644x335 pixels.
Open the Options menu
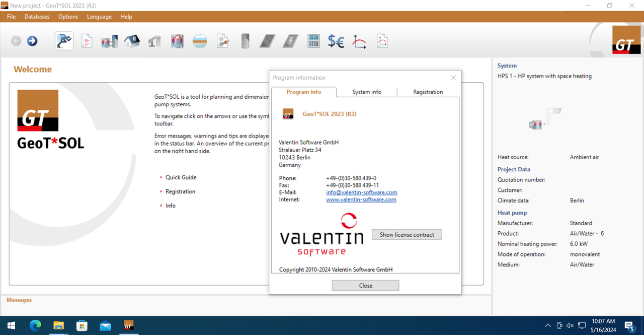(x=68, y=17)
